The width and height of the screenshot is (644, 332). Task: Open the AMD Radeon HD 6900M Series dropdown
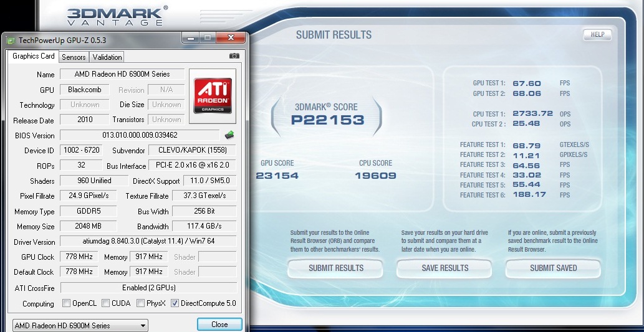(x=80, y=325)
